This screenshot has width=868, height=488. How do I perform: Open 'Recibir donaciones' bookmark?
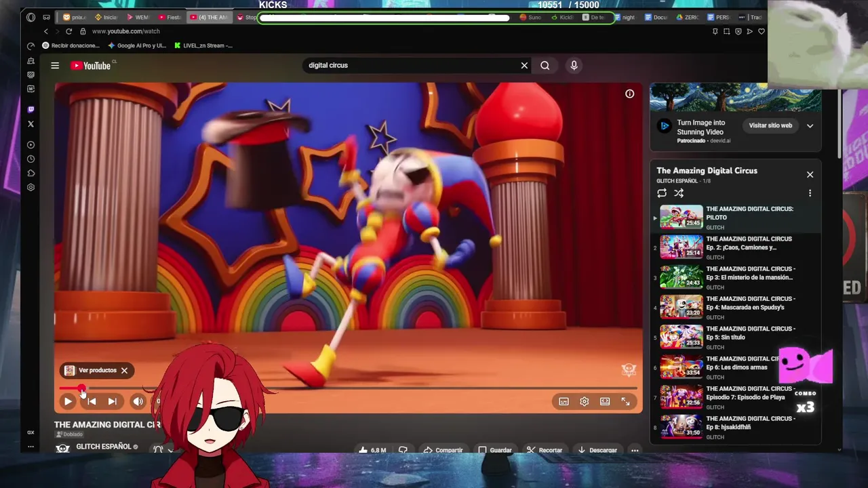point(71,45)
